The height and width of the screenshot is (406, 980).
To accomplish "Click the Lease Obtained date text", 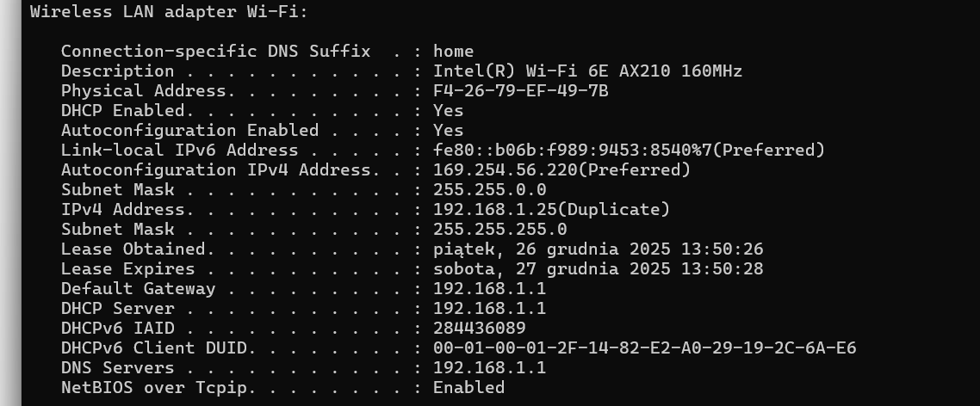I will 599,249.
